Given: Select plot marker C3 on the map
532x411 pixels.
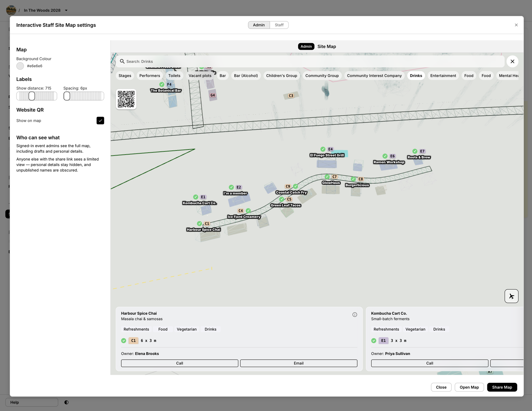Looking at the screenshot, I should pos(291,96).
